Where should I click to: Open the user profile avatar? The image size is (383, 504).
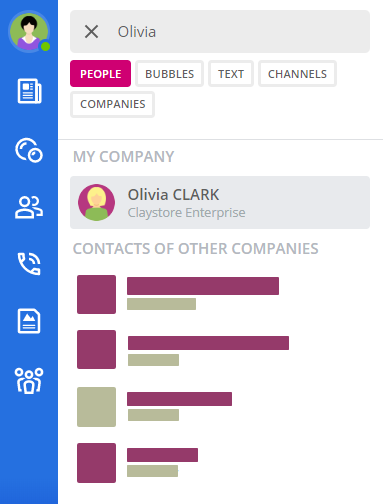29,32
